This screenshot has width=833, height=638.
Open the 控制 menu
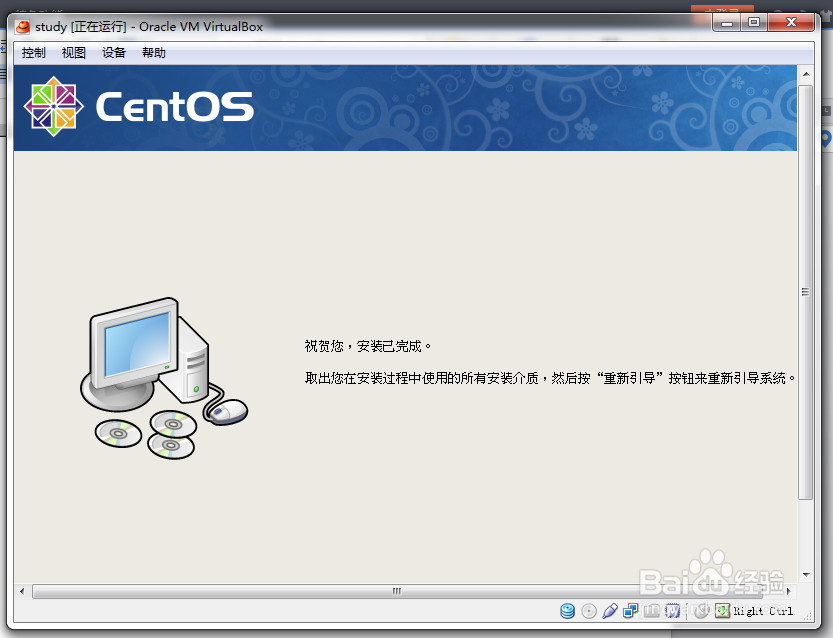[33, 53]
